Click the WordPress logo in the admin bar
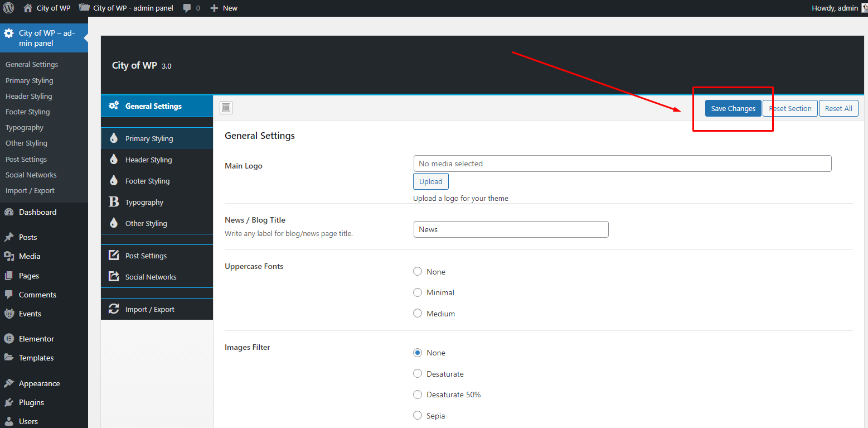The width and height of the screenshot is (868, 428). pos(8,8)
